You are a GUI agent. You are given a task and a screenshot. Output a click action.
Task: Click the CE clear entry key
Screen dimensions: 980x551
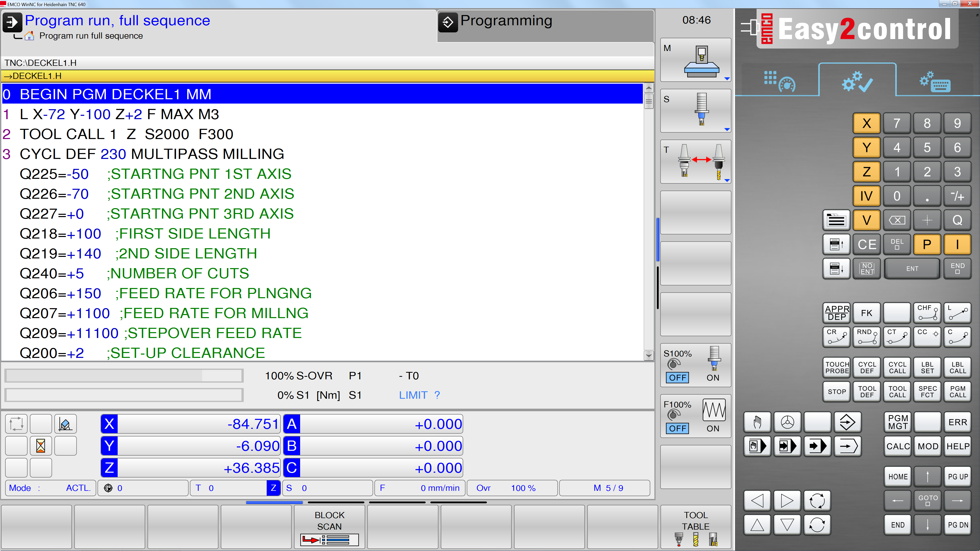(866, 245)
